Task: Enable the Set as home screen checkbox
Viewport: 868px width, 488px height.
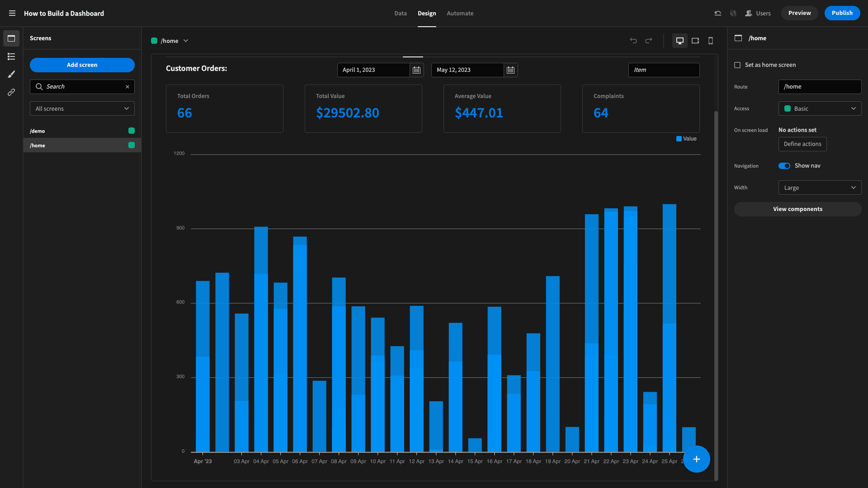Action: [737, 65]
